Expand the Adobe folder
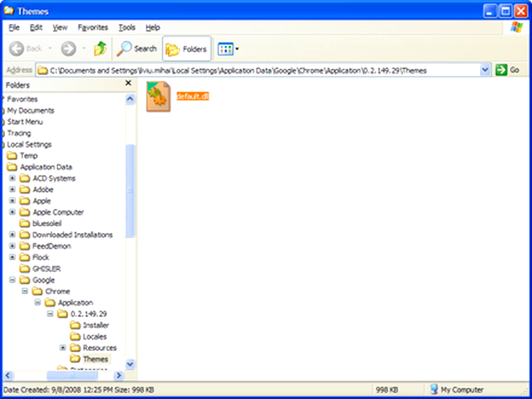532x399 pixels. pyautogui.click(x=12, y=189)
